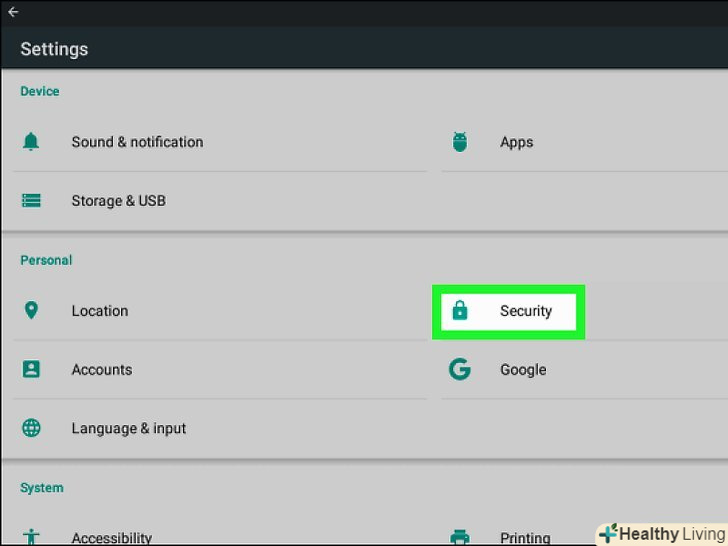Tap the Security padlock icon

tap(460, 310)
